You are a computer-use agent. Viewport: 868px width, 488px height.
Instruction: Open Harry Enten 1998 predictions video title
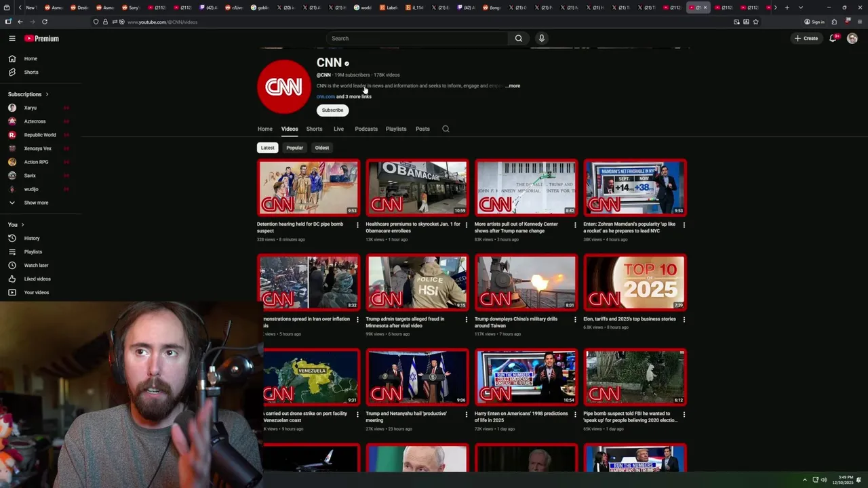tap(521, 417)
